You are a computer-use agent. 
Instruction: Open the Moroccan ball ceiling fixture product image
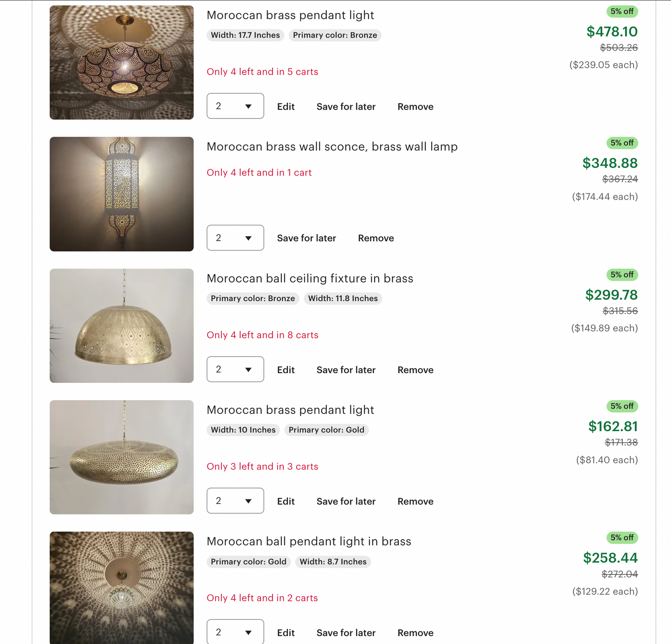[122, 326]
